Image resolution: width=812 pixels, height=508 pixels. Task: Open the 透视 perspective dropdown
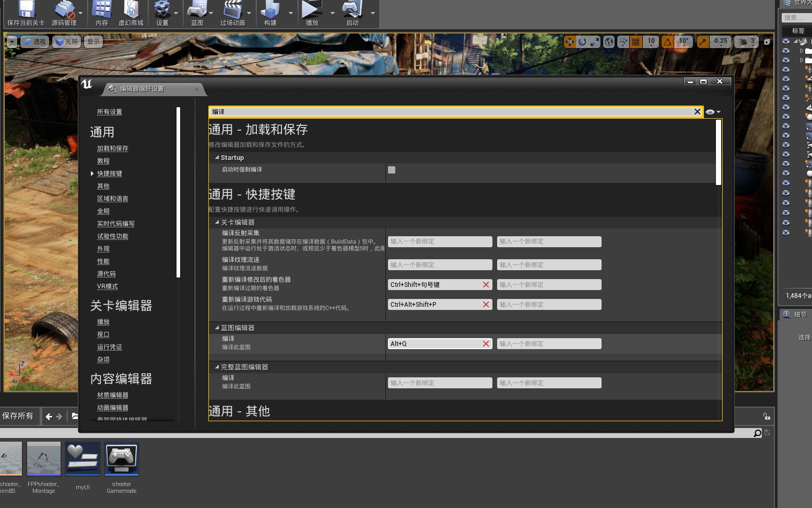coord(34,41)
